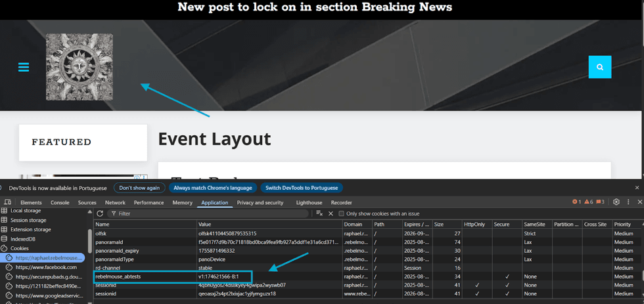Sort by SameSite column header
Image resolution: width=644 pixels, height=304 pixels.
click(x=536, y=225)
